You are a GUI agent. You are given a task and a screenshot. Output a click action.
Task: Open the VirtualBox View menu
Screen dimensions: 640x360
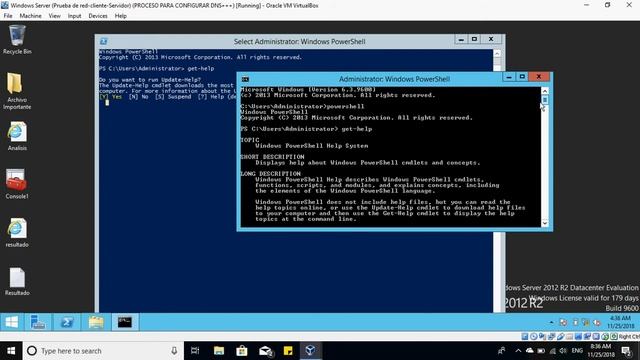54,16
